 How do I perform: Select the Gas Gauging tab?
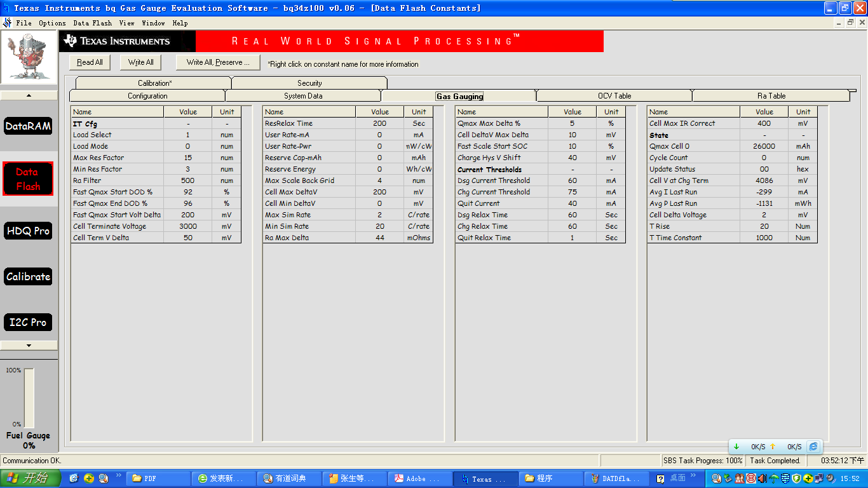pyautogui.click(x=459, y=96)
